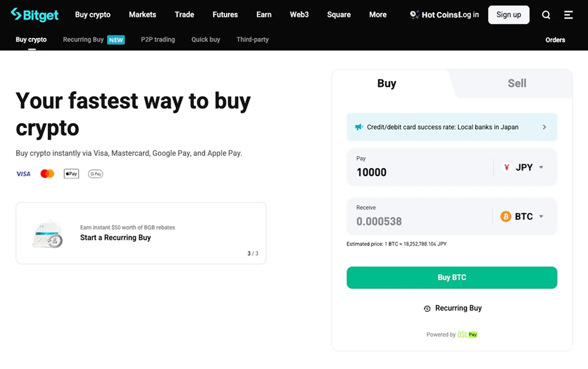
Task: Click the Hot Coins rocket icon
Action: pyautogui.click(x=414, y=15)
